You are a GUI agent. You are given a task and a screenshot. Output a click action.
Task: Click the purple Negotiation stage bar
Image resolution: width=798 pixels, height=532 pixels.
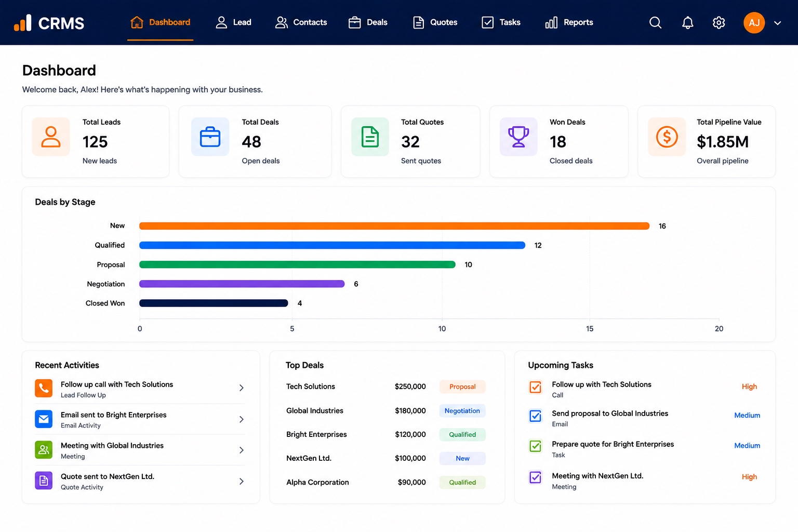pyautogui.click(x=242, y=284)
